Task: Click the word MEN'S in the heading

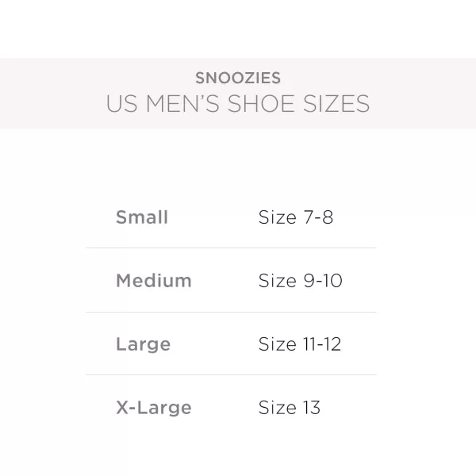Action: pyautogui.click(x=180, y=104)
